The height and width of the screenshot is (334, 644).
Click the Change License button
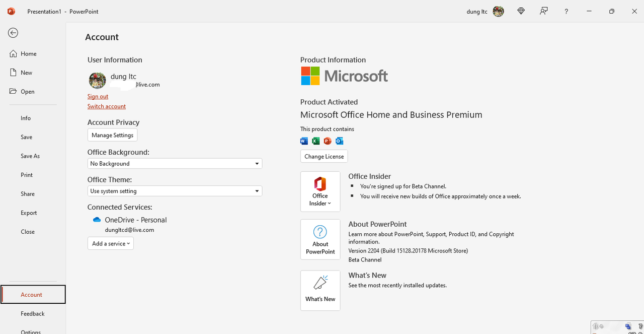coord(324,156)
